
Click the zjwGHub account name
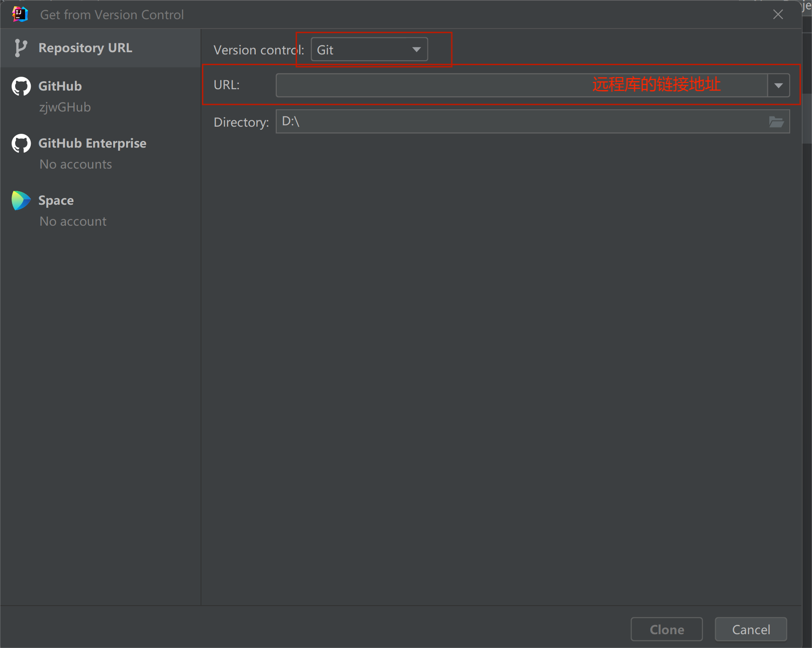(x=65, y=107)
